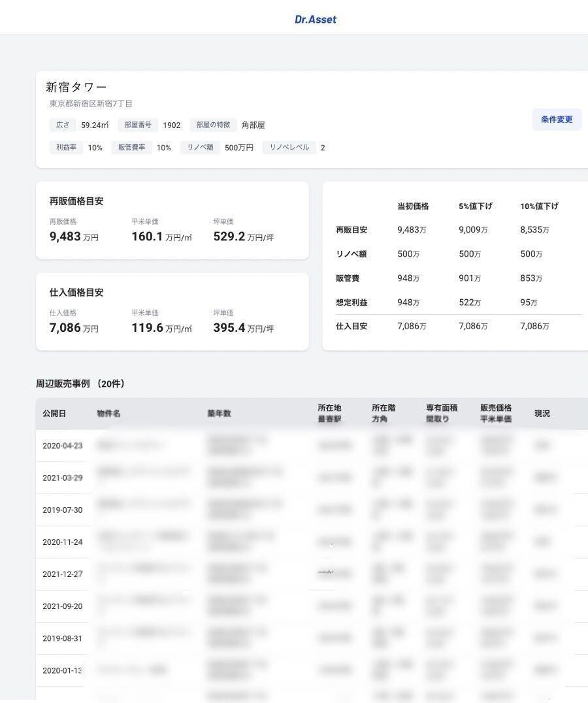The image size is (588, 703).
Task: Click the Dr.Asset logo at the top
Action: click(x=316, y=18)
